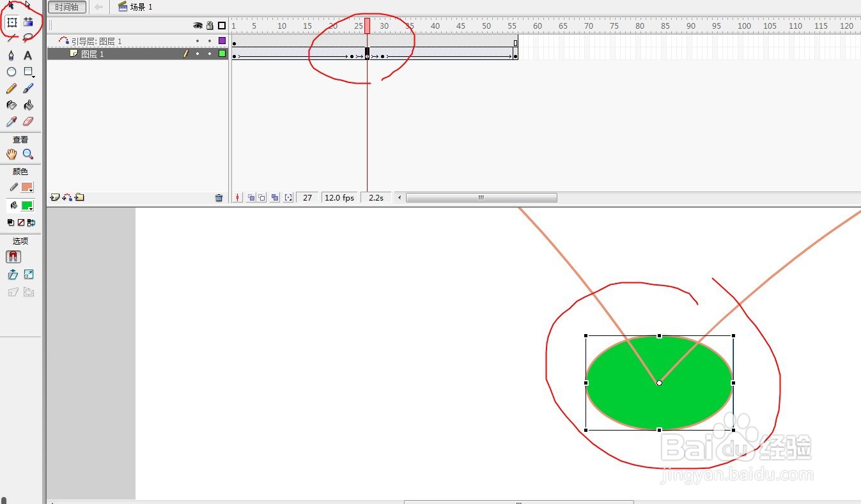Click Center Frame button

[x=238, y=197]
